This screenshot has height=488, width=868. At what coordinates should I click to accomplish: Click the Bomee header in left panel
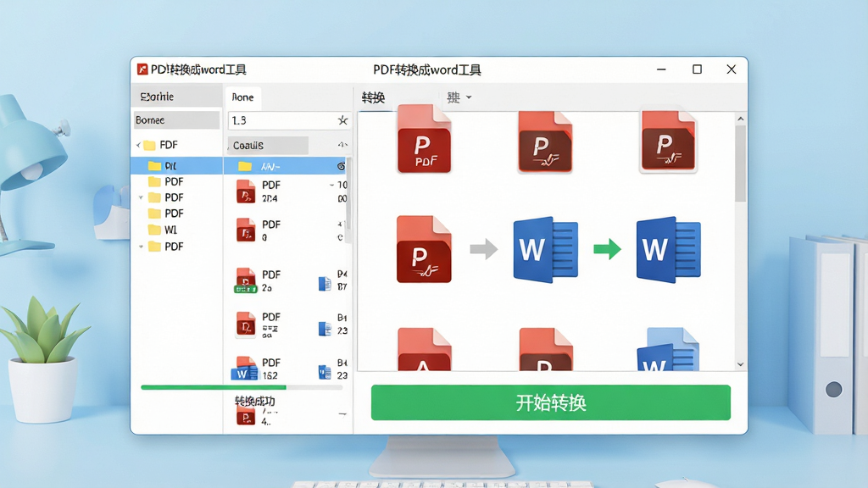176,120
